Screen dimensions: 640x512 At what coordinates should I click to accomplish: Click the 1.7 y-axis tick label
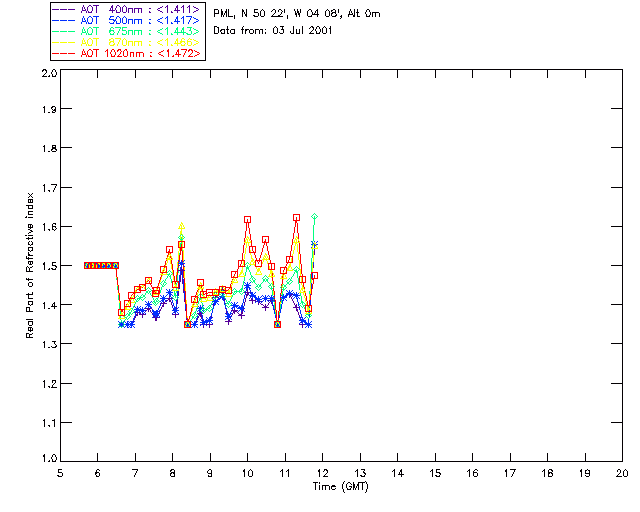[49, 188]
